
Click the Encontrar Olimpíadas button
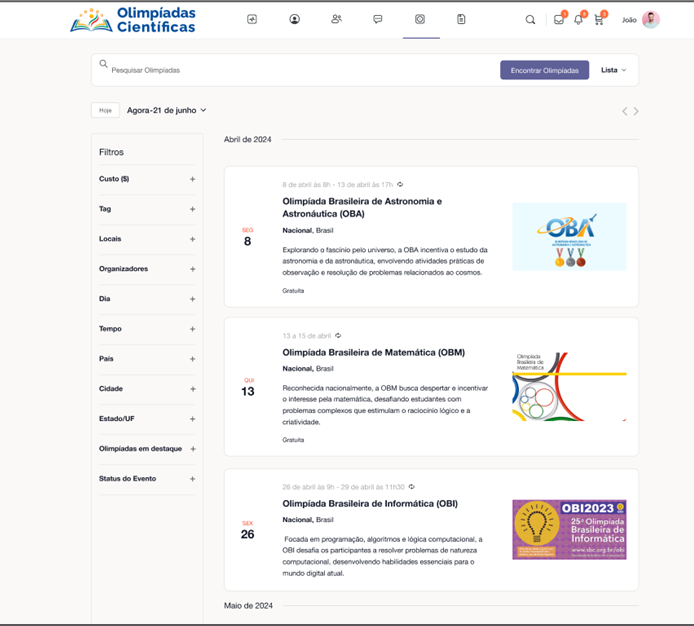[x=544, y=70]
